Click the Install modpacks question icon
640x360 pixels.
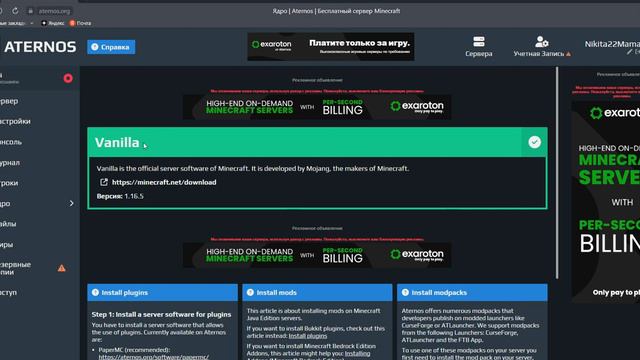click(x=405, y=292)
